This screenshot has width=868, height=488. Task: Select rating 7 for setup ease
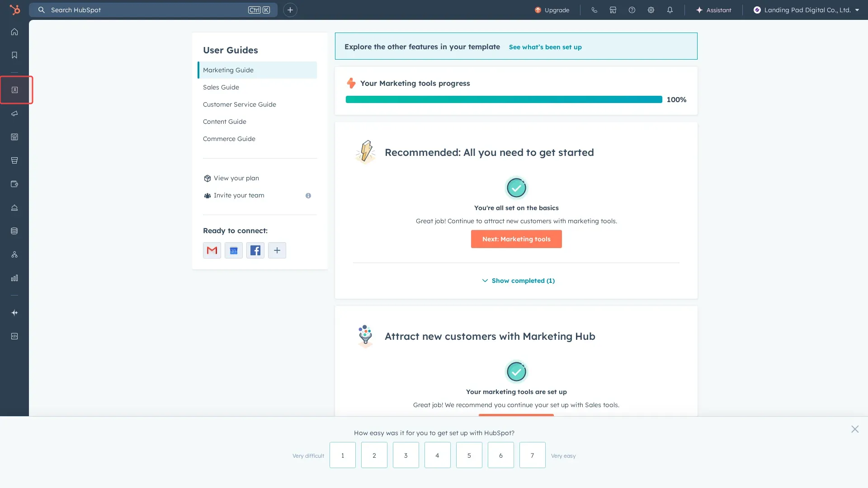(532, 455)
